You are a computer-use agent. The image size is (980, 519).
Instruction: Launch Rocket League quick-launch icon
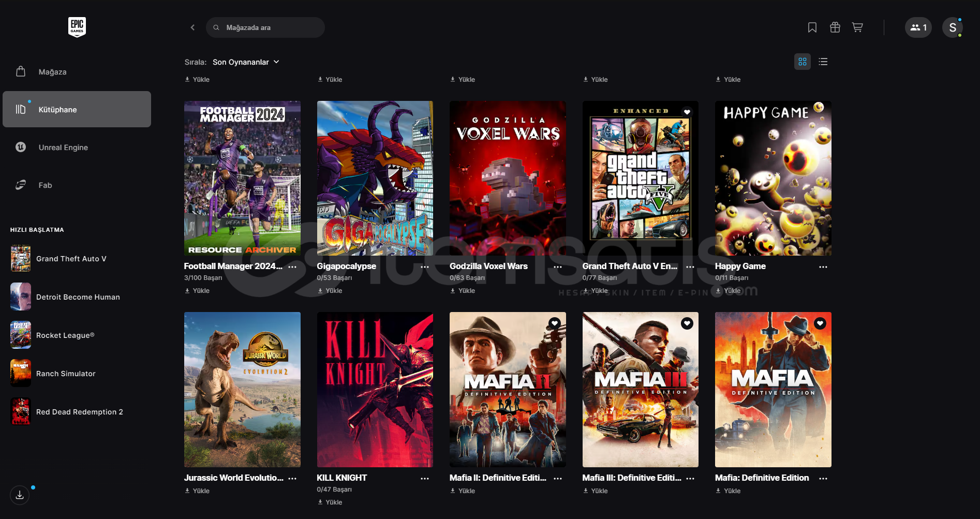coord(21,335)
